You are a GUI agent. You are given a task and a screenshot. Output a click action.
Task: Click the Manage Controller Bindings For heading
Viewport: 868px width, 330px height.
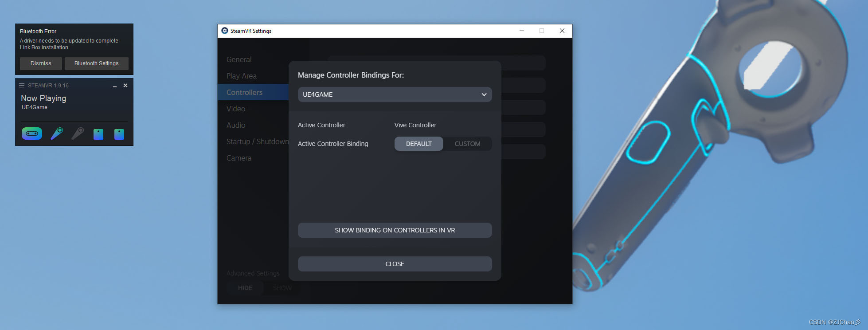351,75
